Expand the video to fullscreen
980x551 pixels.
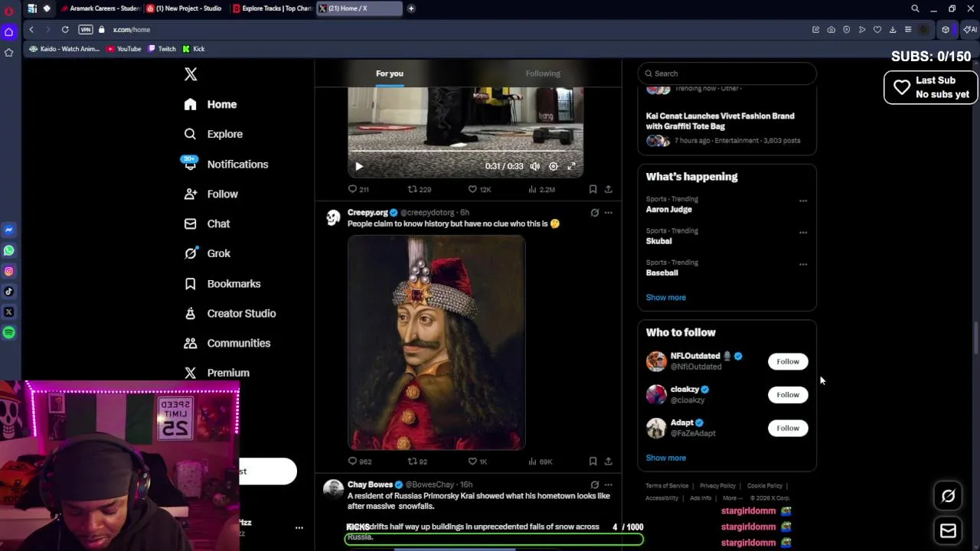(571, 166)
